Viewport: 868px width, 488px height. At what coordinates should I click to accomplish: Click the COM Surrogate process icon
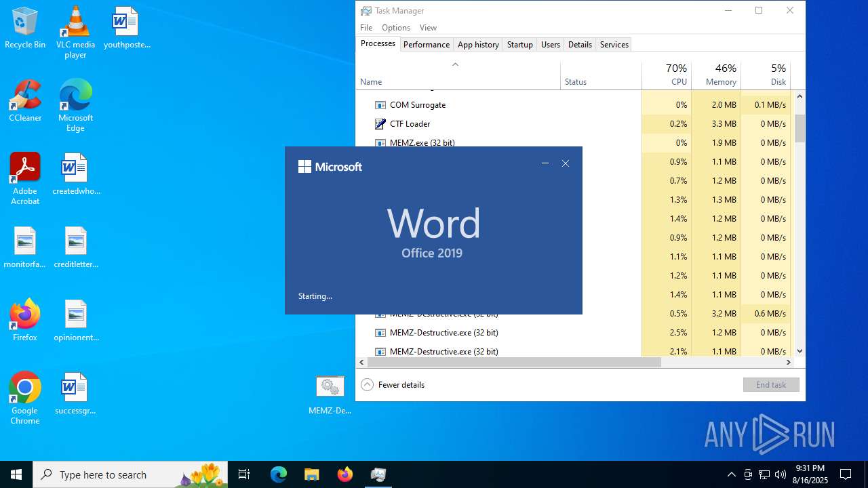[380, 105]
